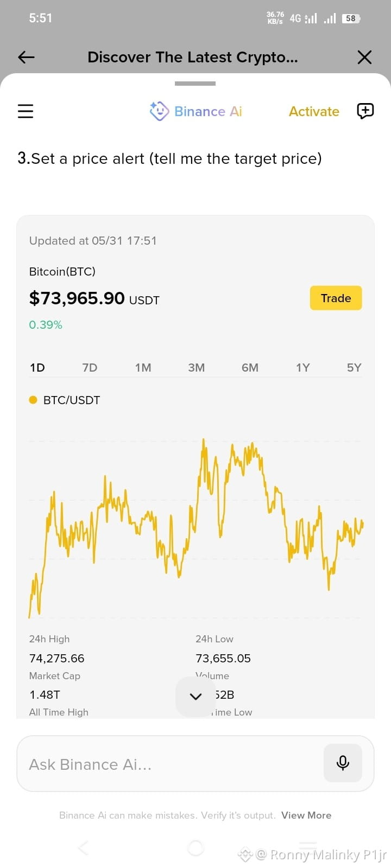Viewport: 391px width, 868px height.
Task: Switch chart to 7D range
Action: point(90,368)
